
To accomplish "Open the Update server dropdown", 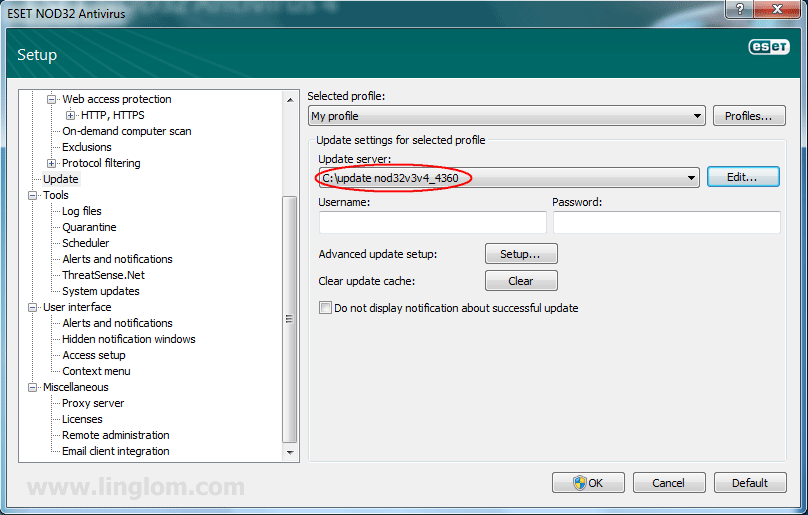I will (509, 178).
